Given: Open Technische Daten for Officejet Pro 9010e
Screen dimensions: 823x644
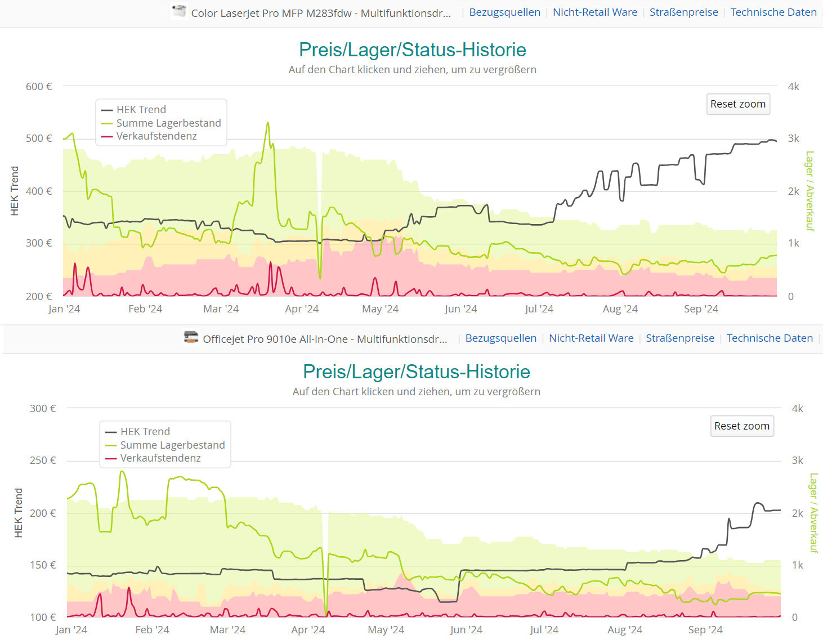Looking at the screenshot, I should (770, 338).
